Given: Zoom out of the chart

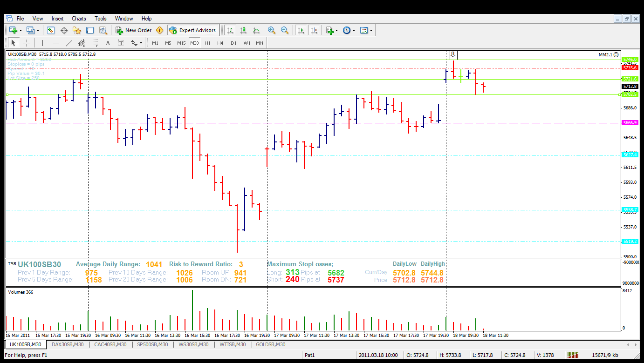Looking at the screenshot, I should [x=284, y=30].
